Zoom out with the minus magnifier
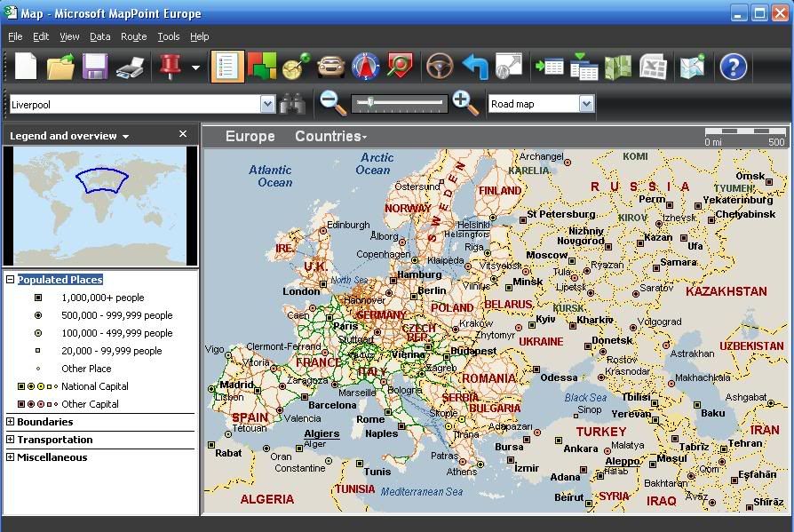 (333, 103)
